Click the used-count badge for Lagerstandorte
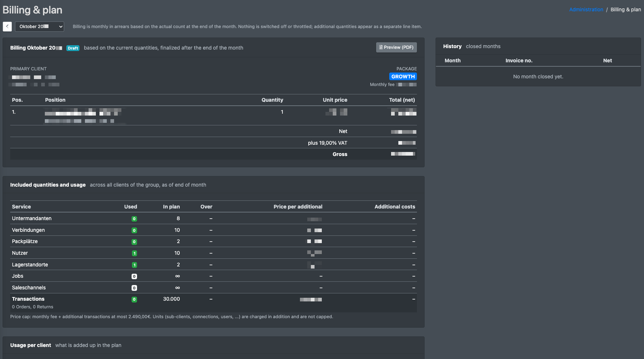644x359 pixels. point(134,265)
